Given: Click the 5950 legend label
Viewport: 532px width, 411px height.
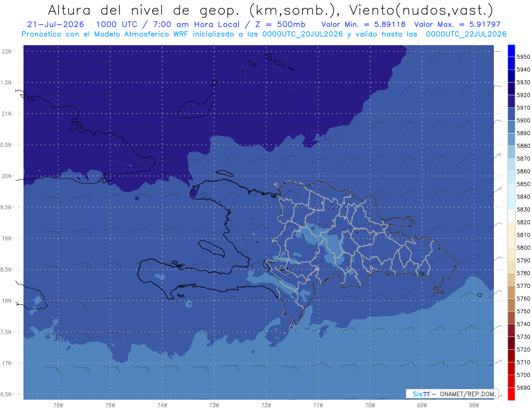Looking at the screenshot, I should tap(524, 57).
